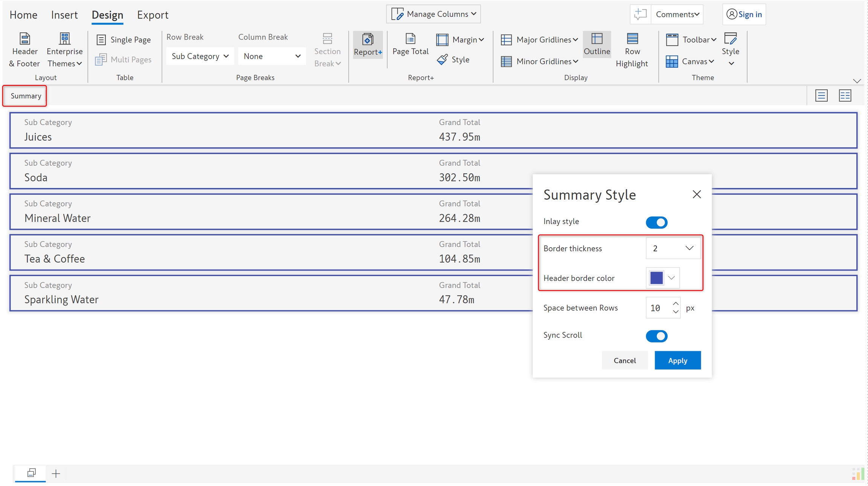Viewport: 868px width, 486px height.
Task: Click the add comment icon
Action: click(x=640, y=14)
